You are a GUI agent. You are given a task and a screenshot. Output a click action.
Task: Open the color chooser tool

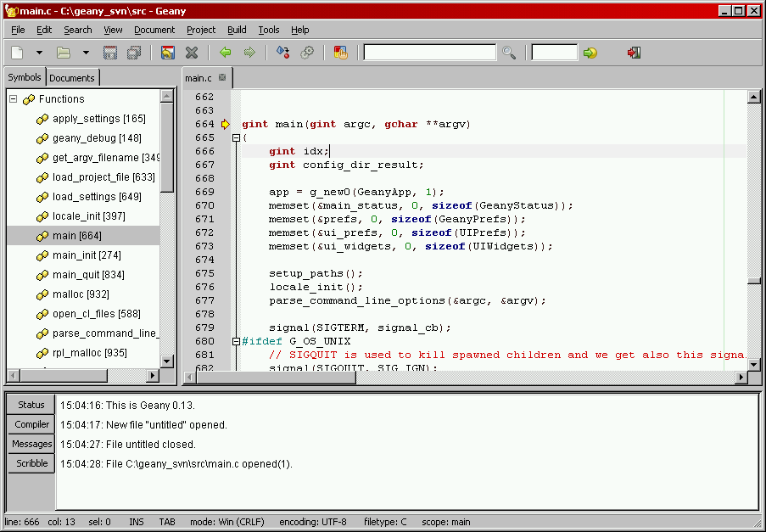[340, 53]
